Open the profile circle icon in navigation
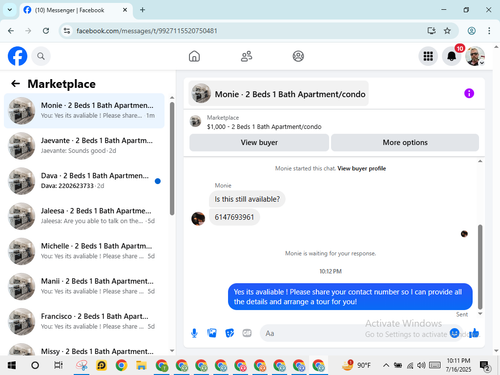500x375 pixels. tap(298, 56)
